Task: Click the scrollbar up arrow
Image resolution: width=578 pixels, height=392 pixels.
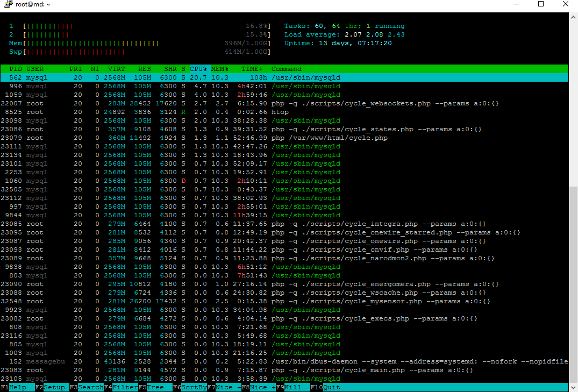Action: (x=573, y=17)
